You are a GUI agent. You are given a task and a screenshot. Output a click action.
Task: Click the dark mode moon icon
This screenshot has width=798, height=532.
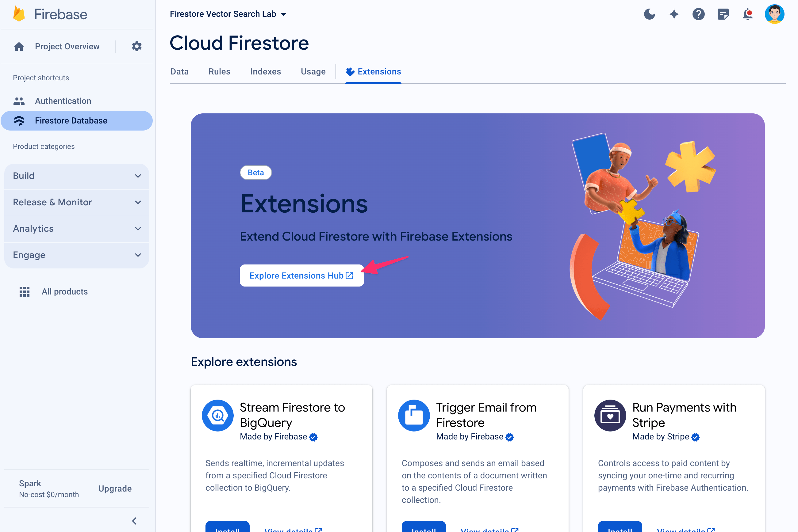coord(649,14)
